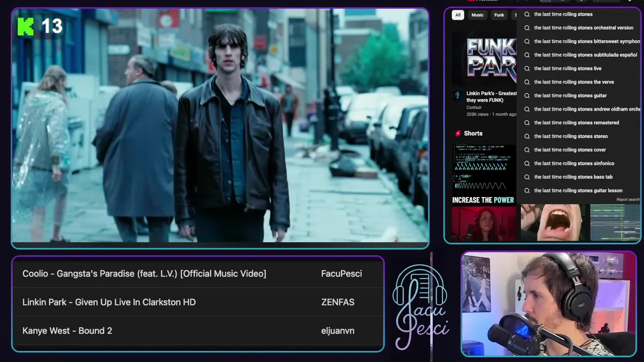Click search icon beside 'the verve' suggestion
This screenshot has height=362, width=644.
pyautogui.click(x=527, y=82)
